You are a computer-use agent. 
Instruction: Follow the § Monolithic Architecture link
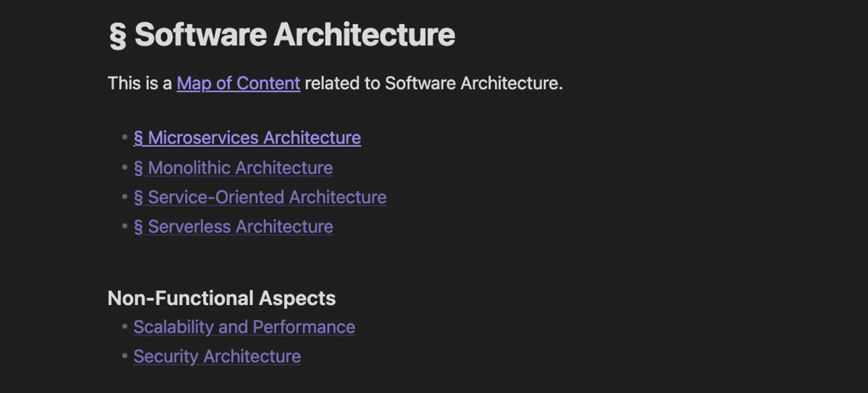[x=233, y=168]
